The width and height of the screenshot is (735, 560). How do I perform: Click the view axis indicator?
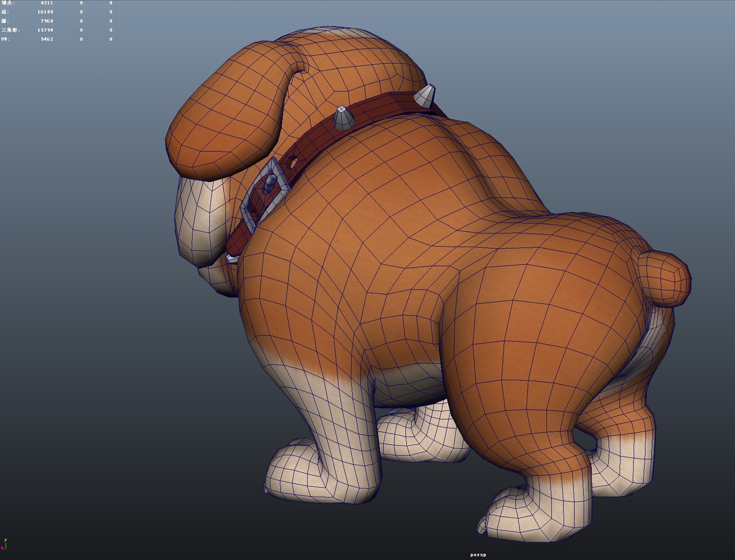(x=4, y=544)
